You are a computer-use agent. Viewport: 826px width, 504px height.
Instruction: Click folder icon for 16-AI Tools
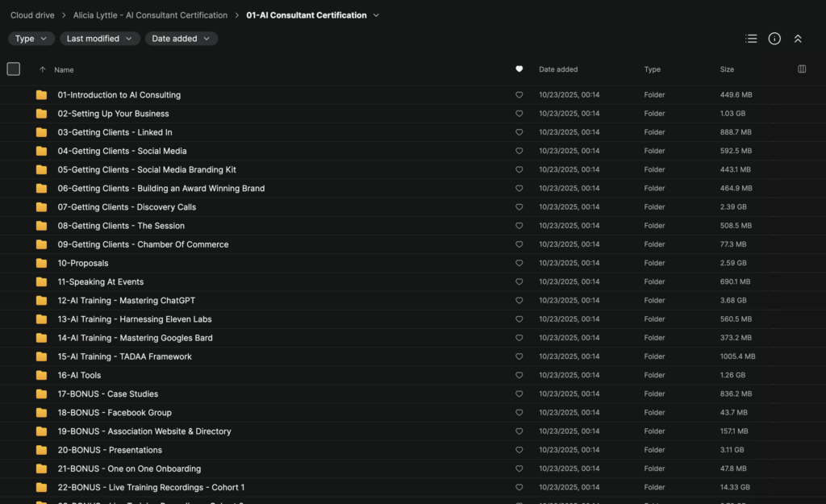tap(41, 375)
